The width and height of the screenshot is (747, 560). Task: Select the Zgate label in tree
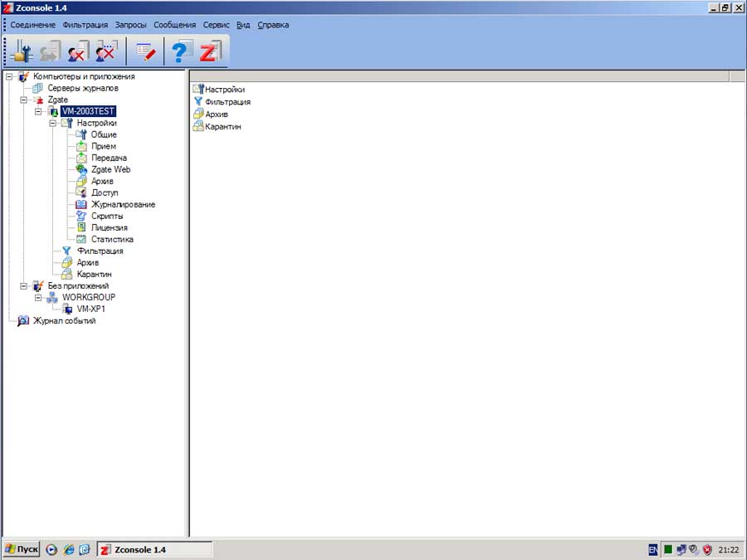[57, 100]
